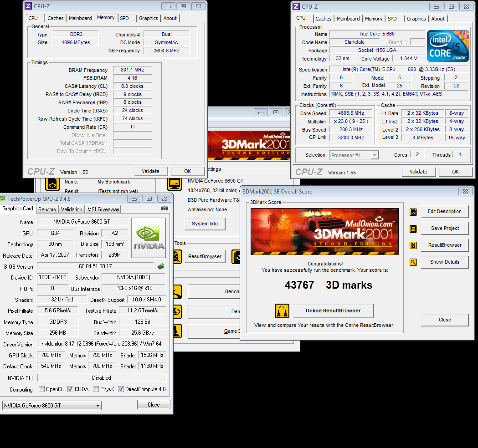Image resolution: width=478 pixels, height=448 pixels.
Task: Click the Driver Version field in GPU-Z
Action: click(102, 344)
